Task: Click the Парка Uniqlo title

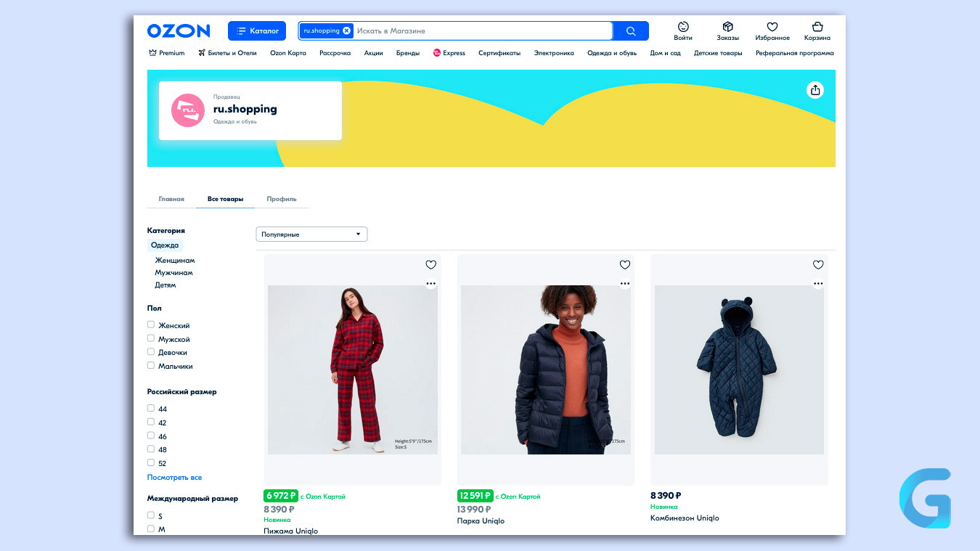Action: [481, 521]
